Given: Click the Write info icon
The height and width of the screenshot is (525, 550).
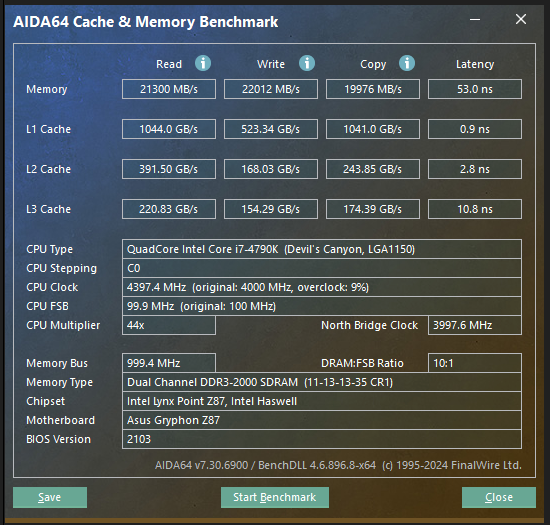Looking at the screenshot, I should click(x=307, y=63).
